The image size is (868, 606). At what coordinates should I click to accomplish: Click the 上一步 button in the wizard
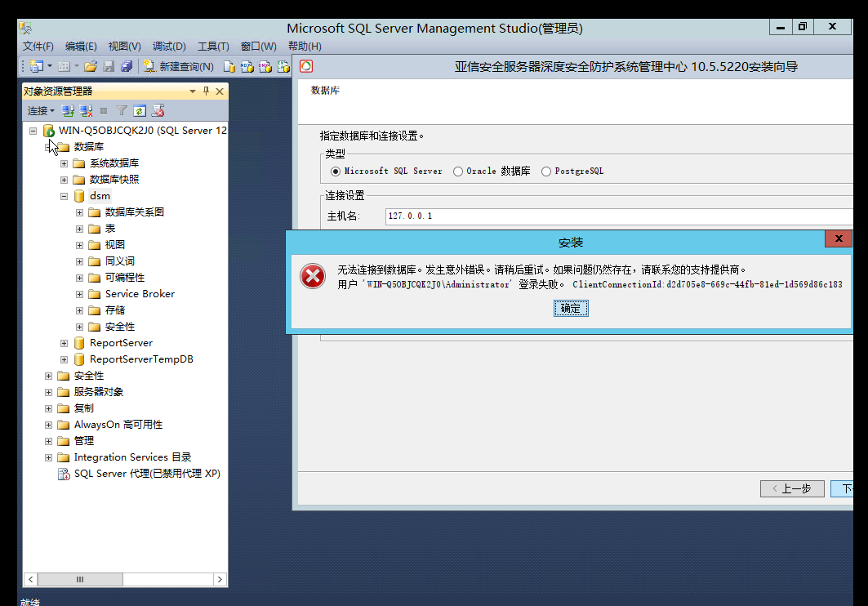[792, 488]
